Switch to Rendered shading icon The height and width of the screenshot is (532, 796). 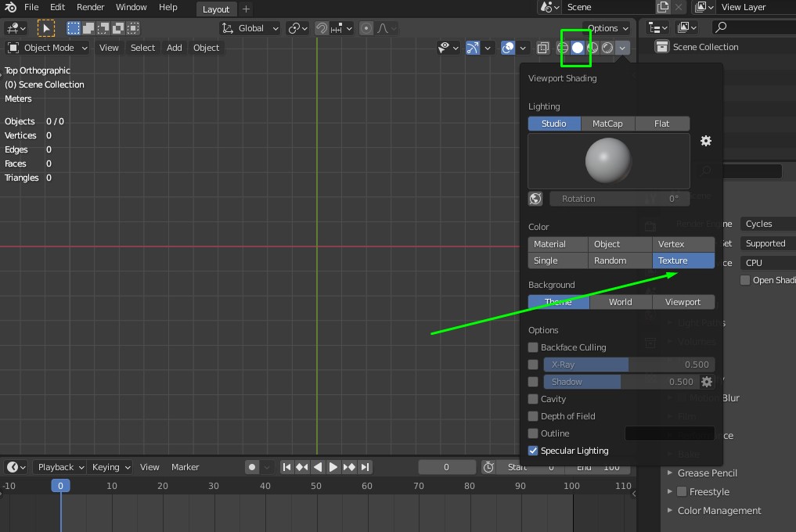pos(607,48)
